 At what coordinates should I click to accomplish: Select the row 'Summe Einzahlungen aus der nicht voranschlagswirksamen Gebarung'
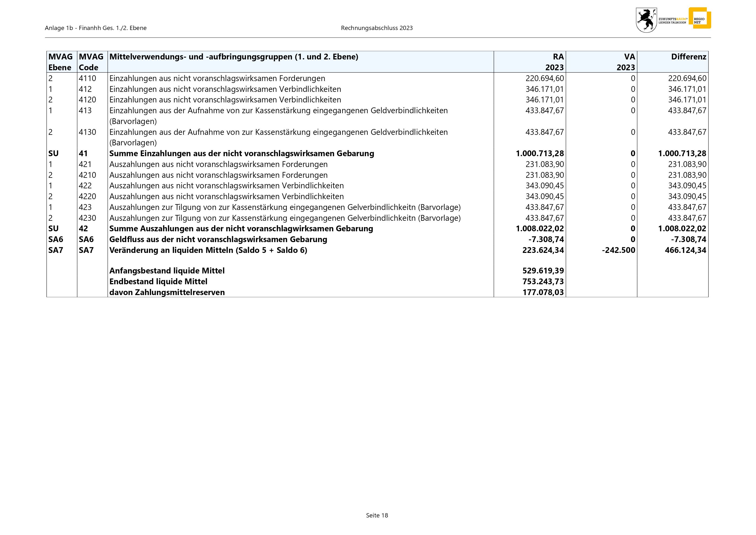241,153
